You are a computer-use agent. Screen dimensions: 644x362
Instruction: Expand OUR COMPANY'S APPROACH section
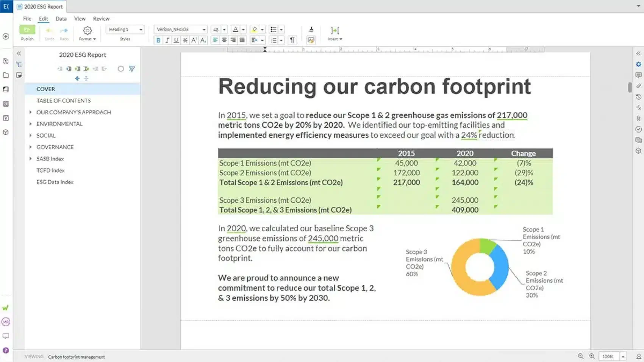tap(31, 112)
